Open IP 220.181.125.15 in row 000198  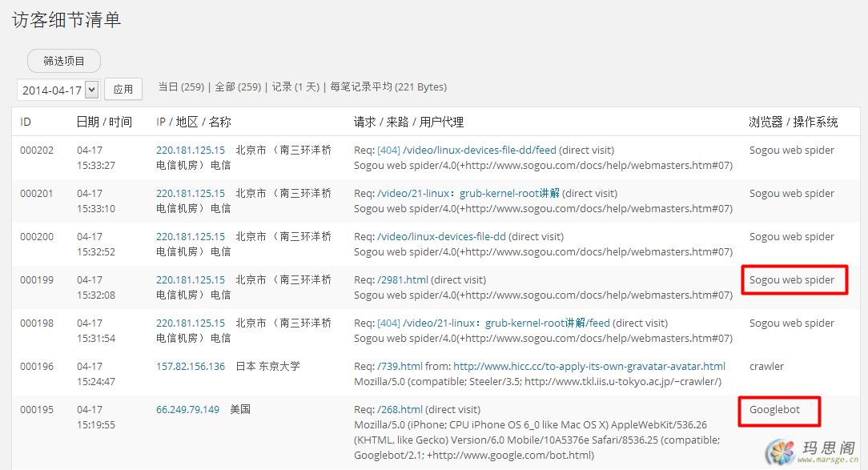tap(191, 323)
